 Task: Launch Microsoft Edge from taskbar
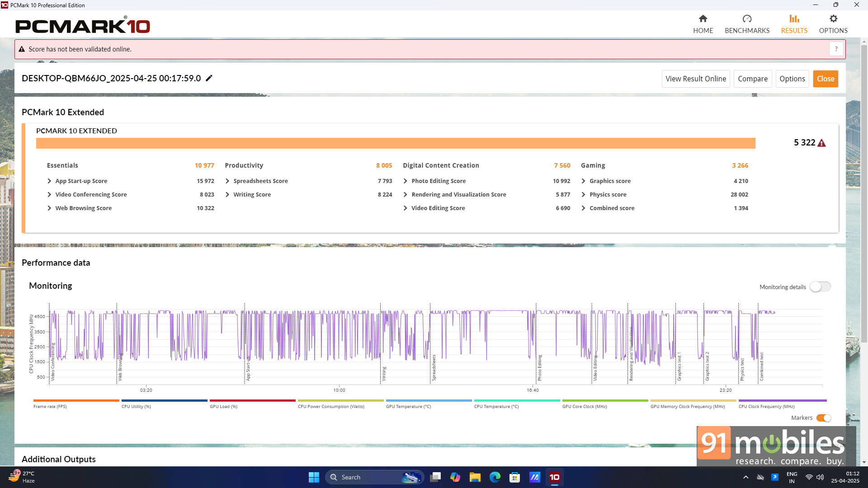coord(495,477)
